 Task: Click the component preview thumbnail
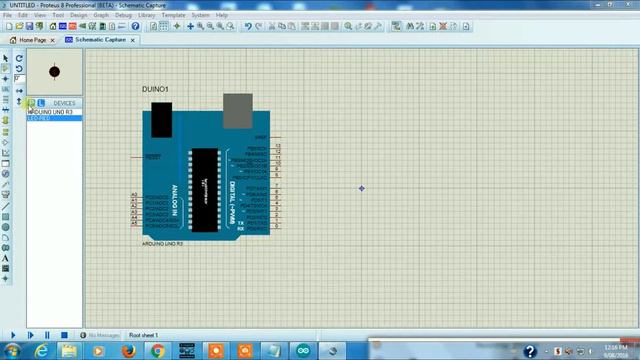54,72
